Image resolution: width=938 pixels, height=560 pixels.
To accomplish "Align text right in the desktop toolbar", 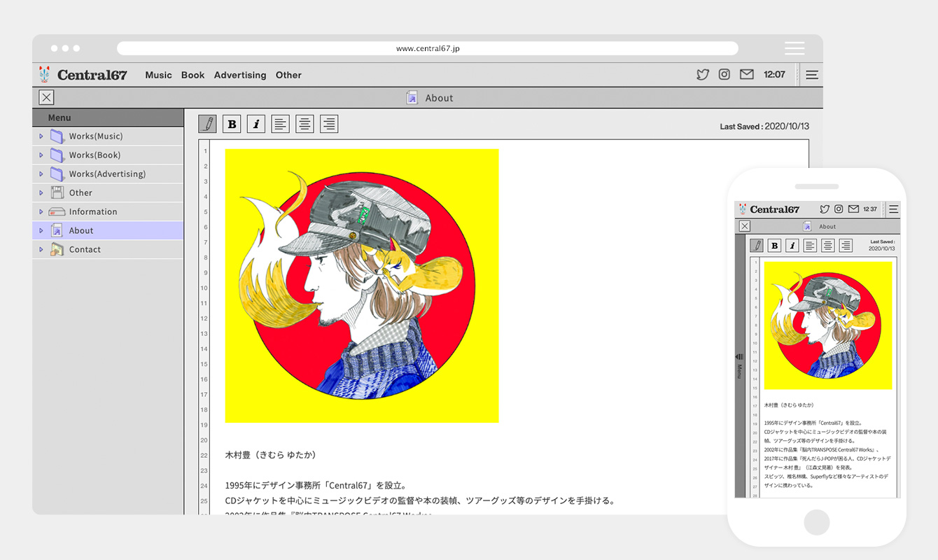I will [329, 124].
